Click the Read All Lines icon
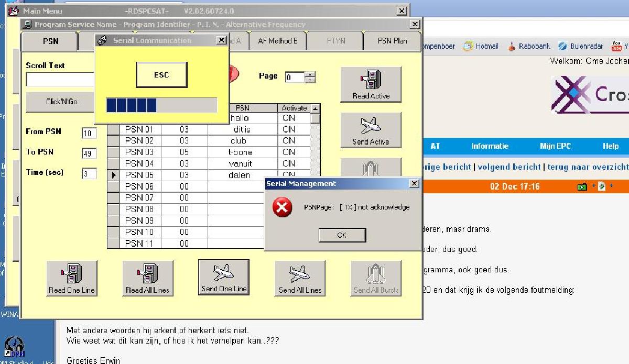This screenshot has height=364, width=629. coord(148,279)
